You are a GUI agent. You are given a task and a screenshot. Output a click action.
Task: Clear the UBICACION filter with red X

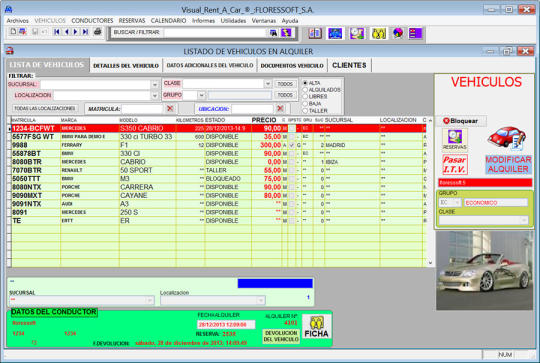[280, 108]
